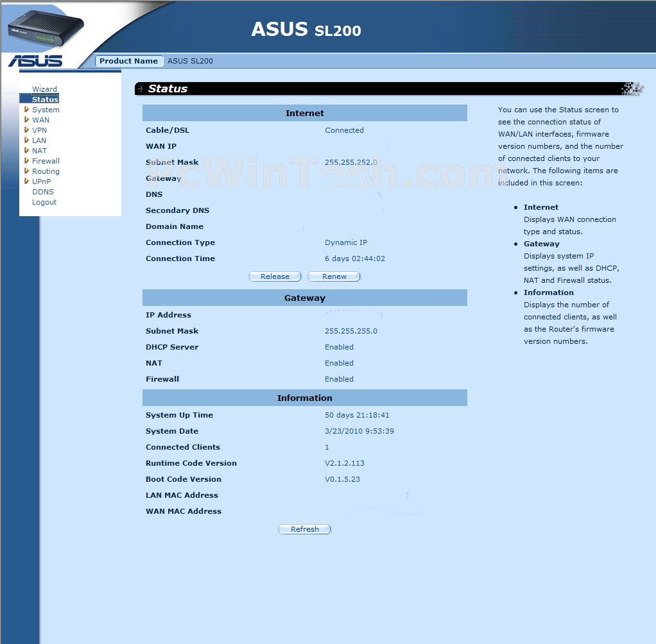Viewport: 656px width, 644px height.
Task: Open the System menu link
Action: [46, 110]
